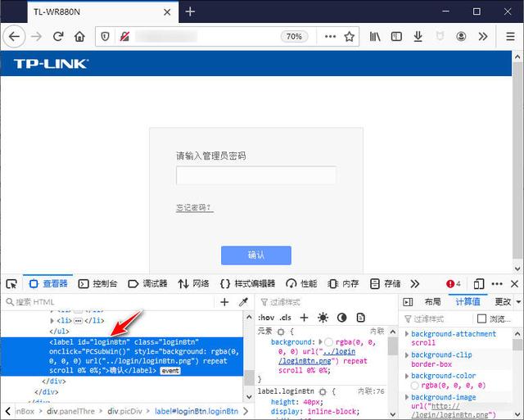Create new node with plus icon
Viewport: 524px width, 420px height.
(224, 302)
